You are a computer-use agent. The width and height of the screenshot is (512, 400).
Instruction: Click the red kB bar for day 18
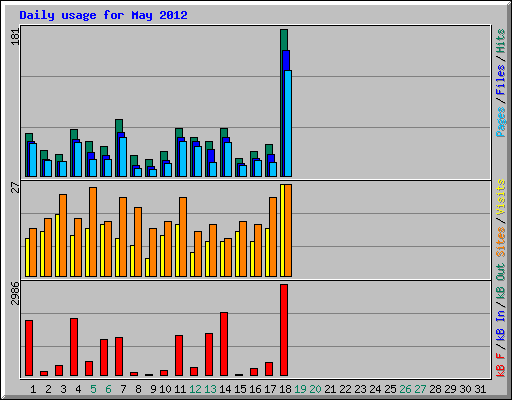(284, 330)
